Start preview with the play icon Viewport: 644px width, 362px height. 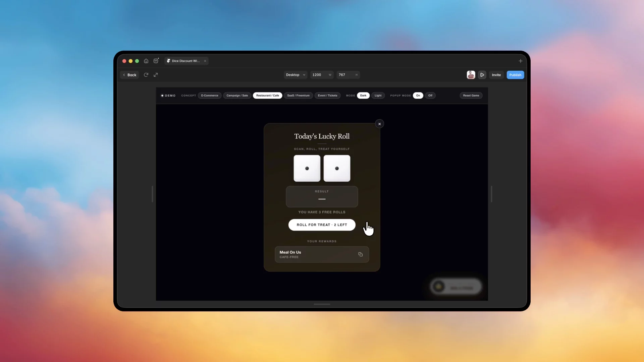point(482,75)
